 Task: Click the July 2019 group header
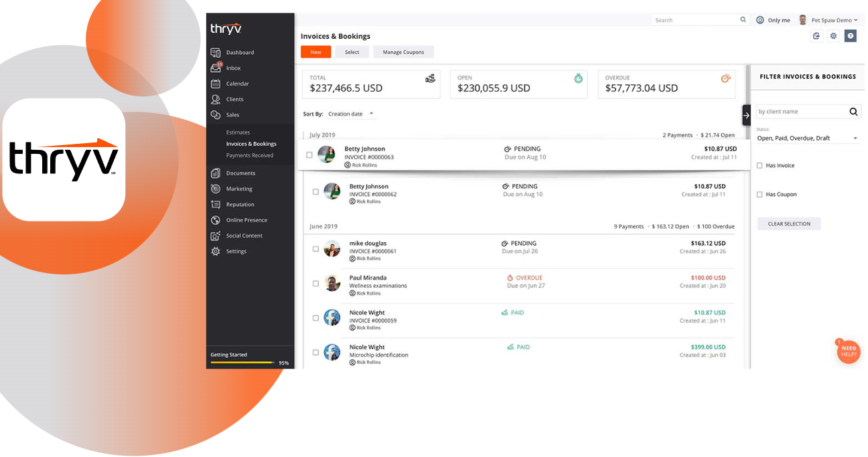tap(323, 135)
